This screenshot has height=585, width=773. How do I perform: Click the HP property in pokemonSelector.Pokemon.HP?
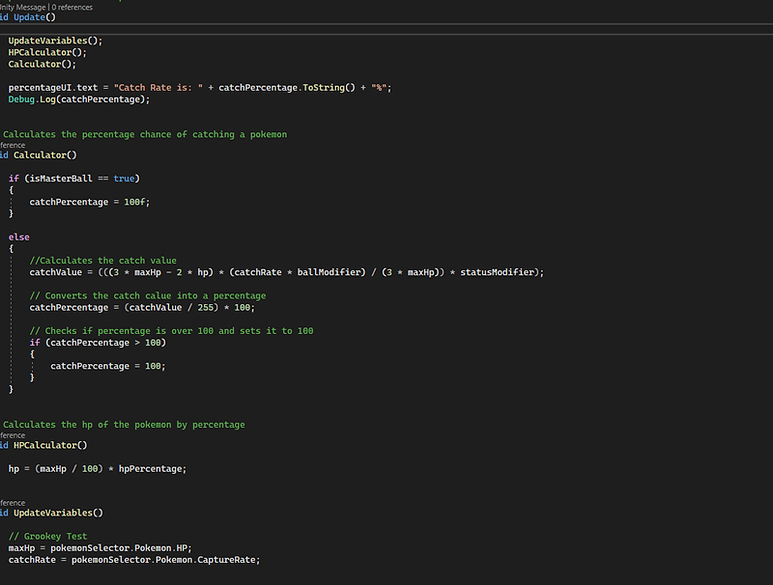point(181,548)
